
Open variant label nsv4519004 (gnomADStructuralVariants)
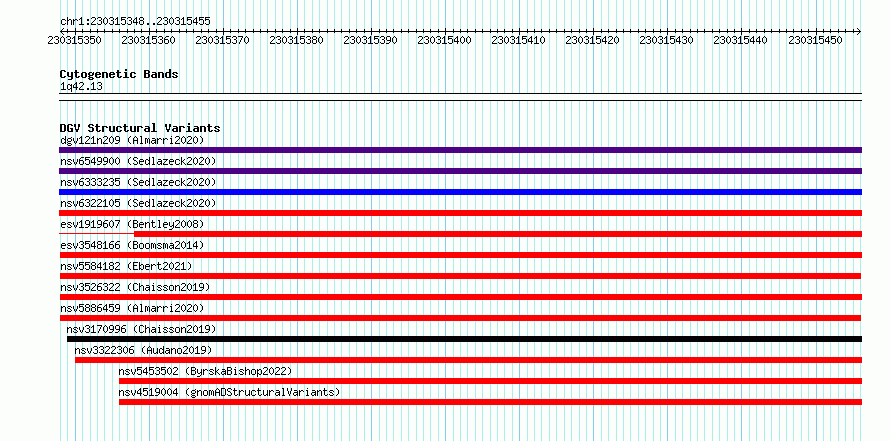[229, 392]
